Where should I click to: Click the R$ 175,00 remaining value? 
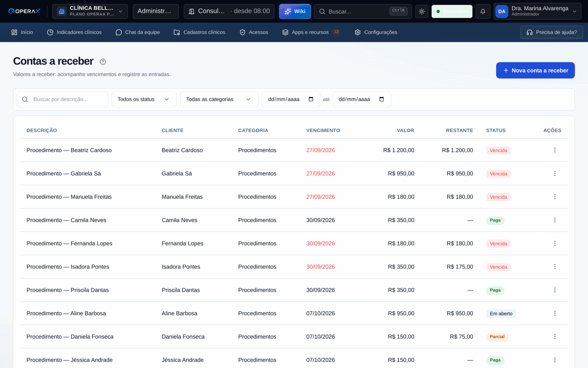click(460, 267)
